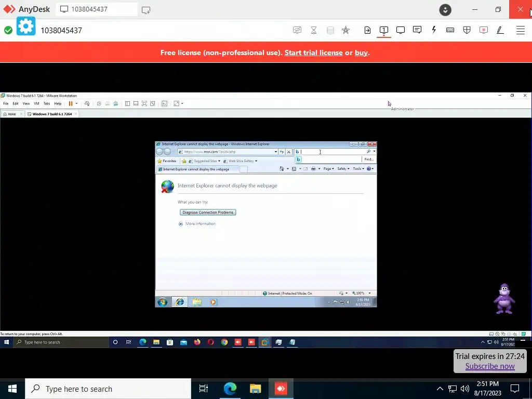Open VMware snapshot manager icon

pos(116,103)
